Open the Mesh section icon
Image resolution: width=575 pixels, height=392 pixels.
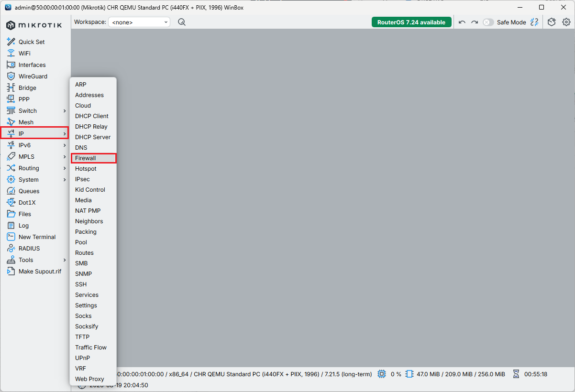11,122
